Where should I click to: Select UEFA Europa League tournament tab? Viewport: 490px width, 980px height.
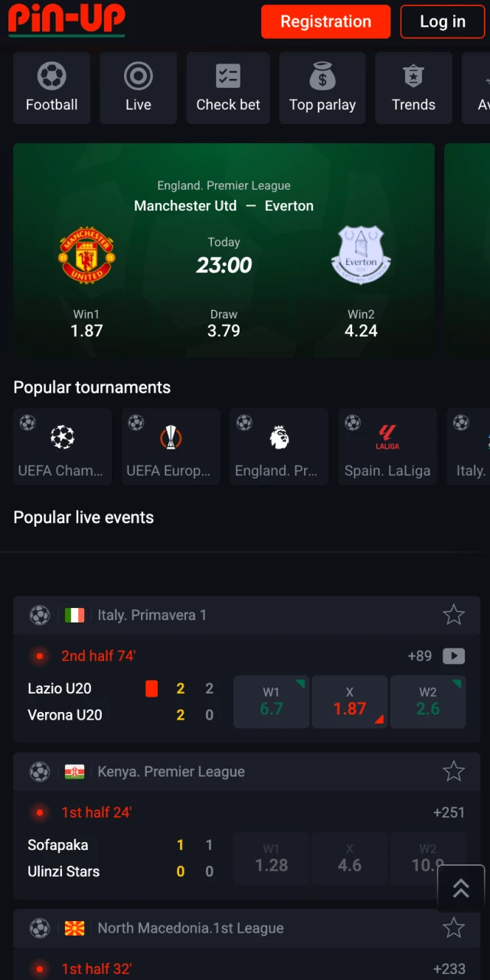pos(171,447)
